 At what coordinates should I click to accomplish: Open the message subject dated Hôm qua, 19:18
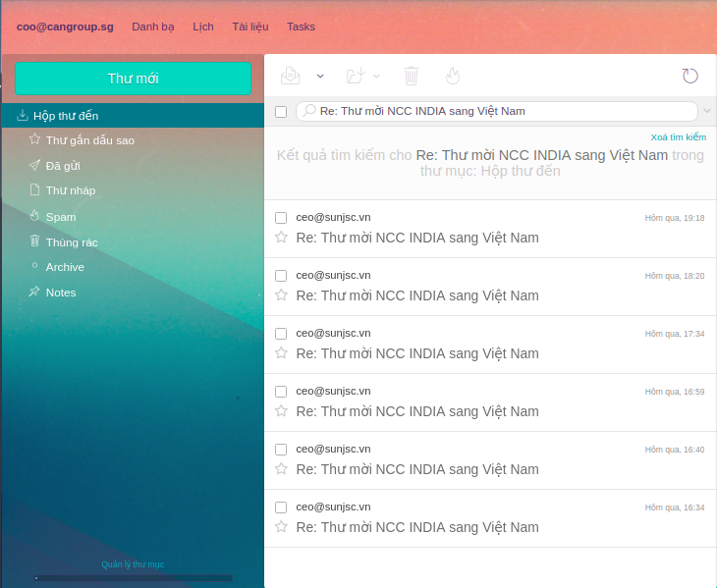click(x=417, y=238)
